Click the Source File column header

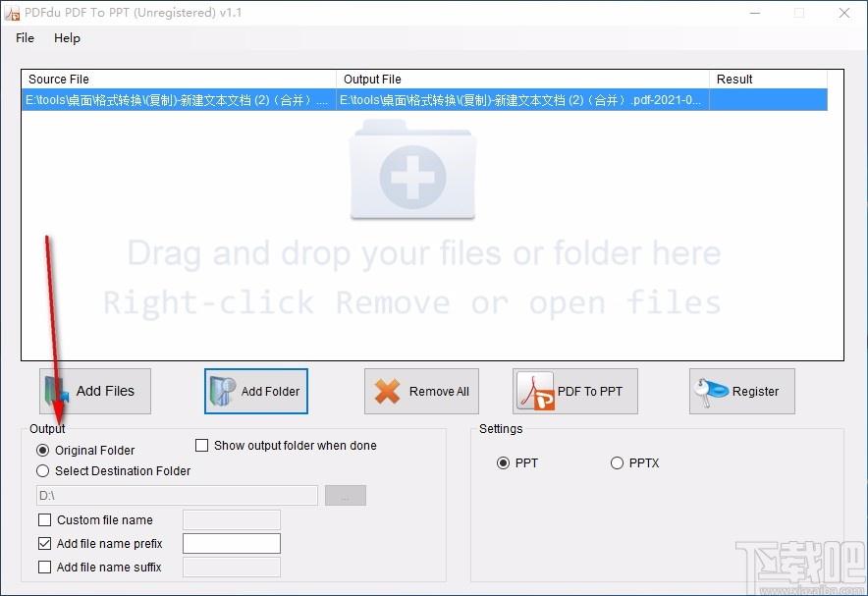point(179,80)
